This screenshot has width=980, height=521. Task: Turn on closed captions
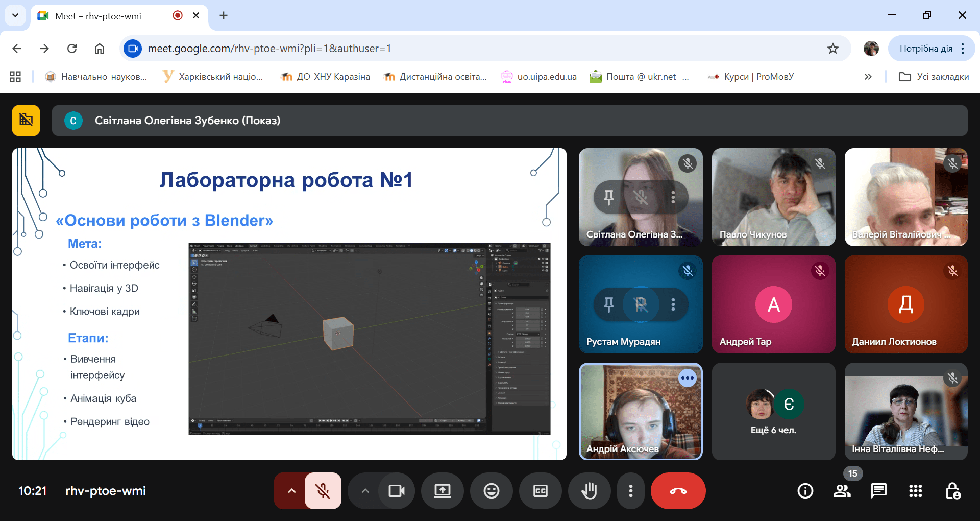click(540, 491)
